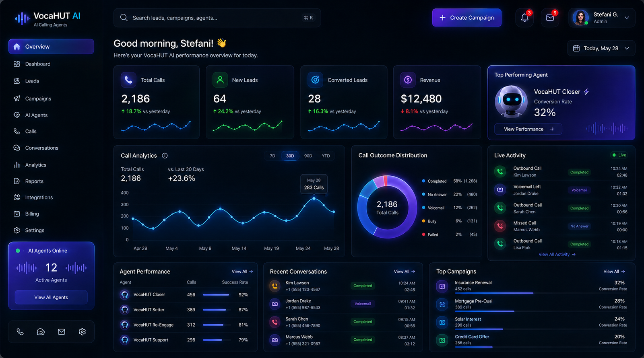Click the Insurance Renewal campaign icon
Image resolution: width=644 pixels, height=358 pixels.
pyautogui.click(x=442, y=286)
